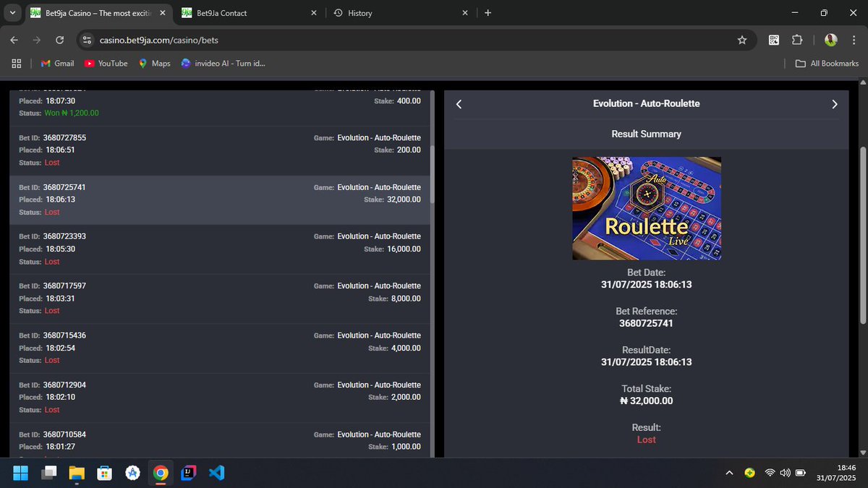
Task: Open File Explorer from the taskbar
Action: (x=77, y=473)
